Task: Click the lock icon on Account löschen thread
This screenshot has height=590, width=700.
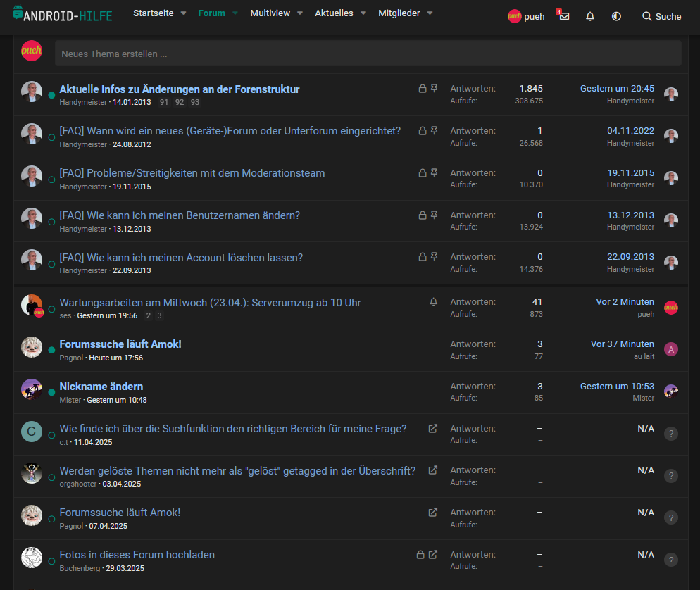Action: 422,257
